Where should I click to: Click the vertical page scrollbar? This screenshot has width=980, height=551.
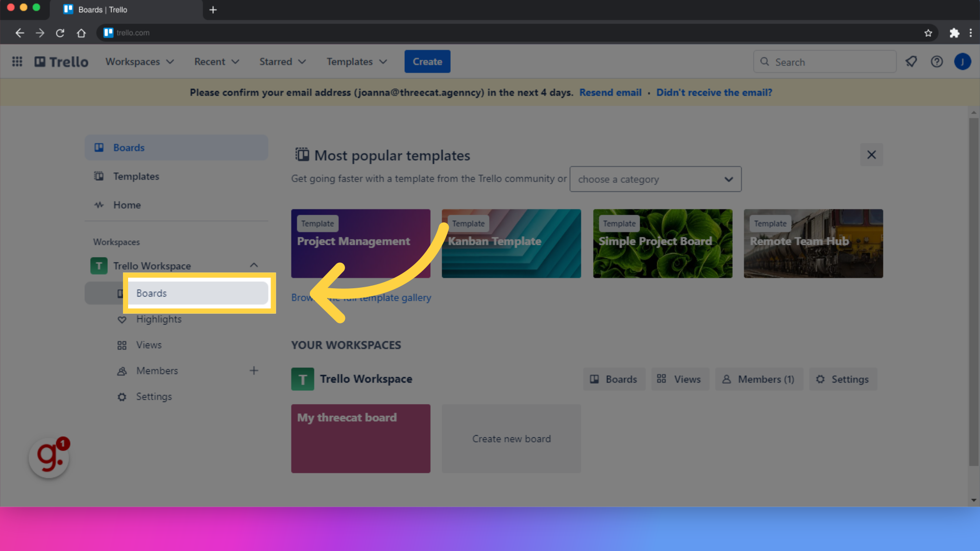[973, 292]
